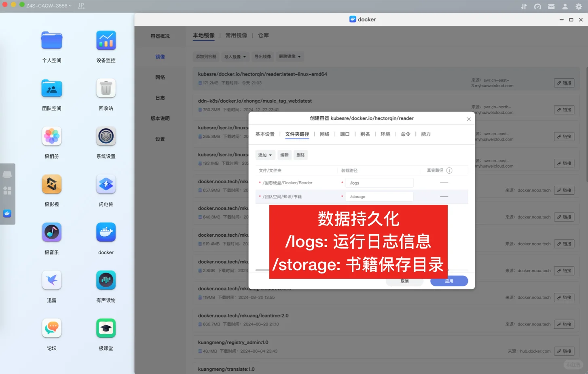Switch to 能力 tab
This screenshot has width=588, height=374.
tap(426, 134)
